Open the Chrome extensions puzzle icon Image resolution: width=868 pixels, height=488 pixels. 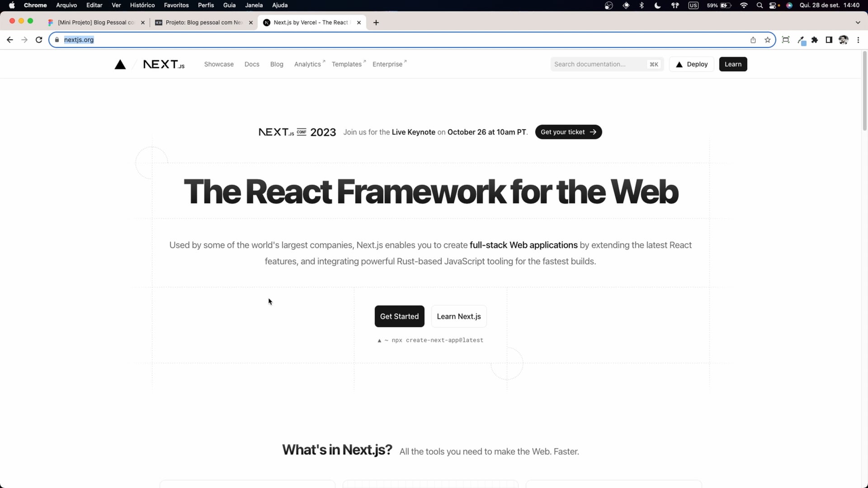point(815,40)
